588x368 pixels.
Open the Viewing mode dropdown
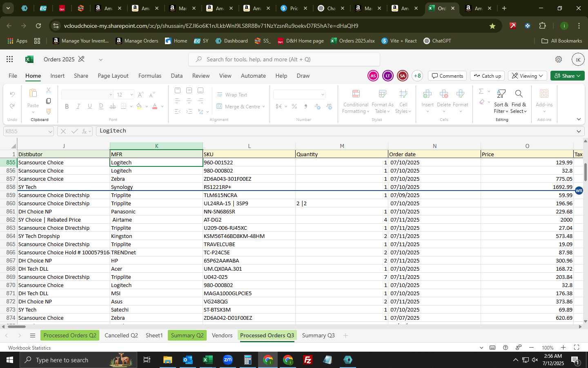[x=528, y=76]
